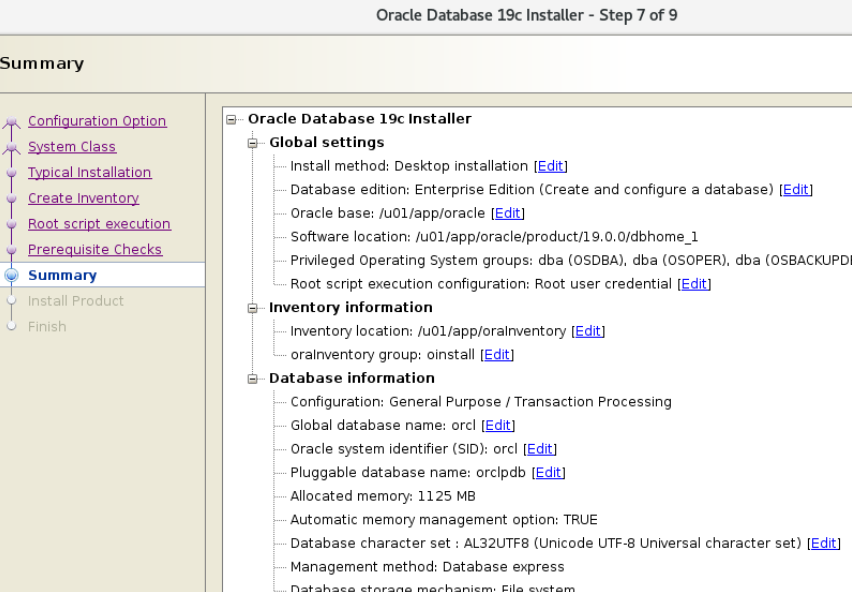Screen dimensions: 852x592
Task: Collapse the Inventory information section
Action: pyautogui.click(x=252, y=307)
